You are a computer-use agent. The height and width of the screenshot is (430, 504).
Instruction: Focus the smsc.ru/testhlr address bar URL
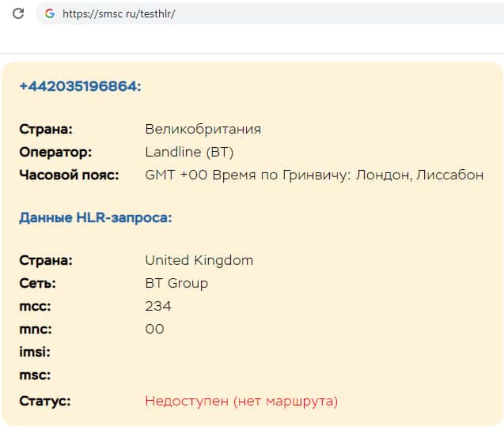[x=119, y=13]
